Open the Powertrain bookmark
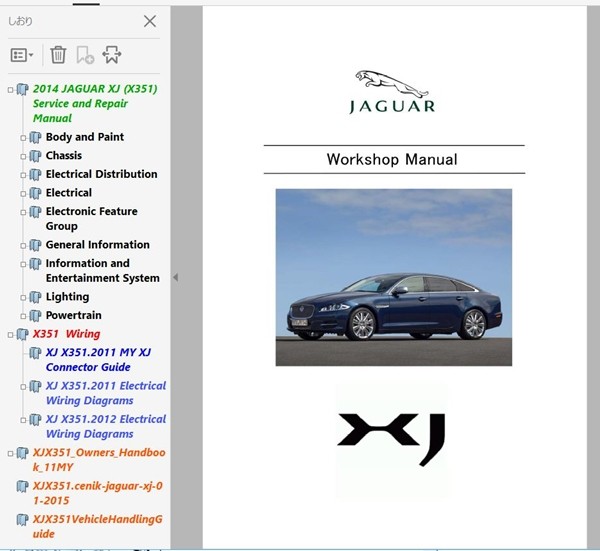Screen dimensions: 600x551 73,315
